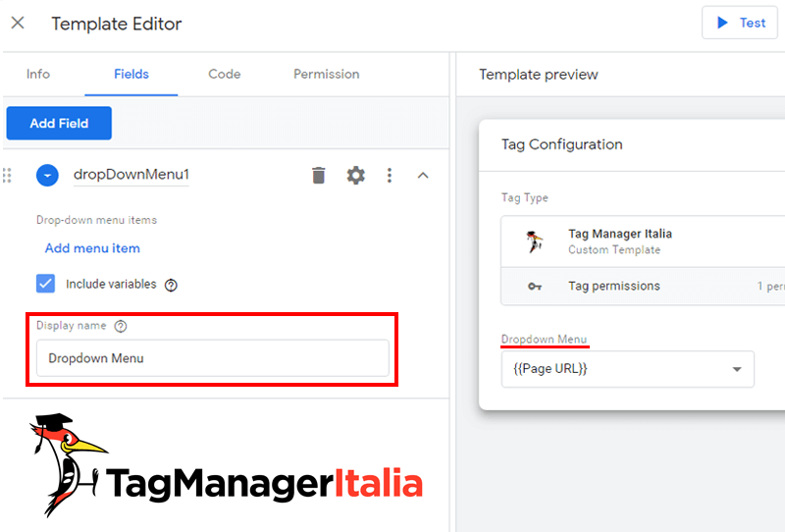Edit the dropDownMenu1 field name
This screenshot has height=532, width=785.
pyautogui.click(x=131, y=175)
